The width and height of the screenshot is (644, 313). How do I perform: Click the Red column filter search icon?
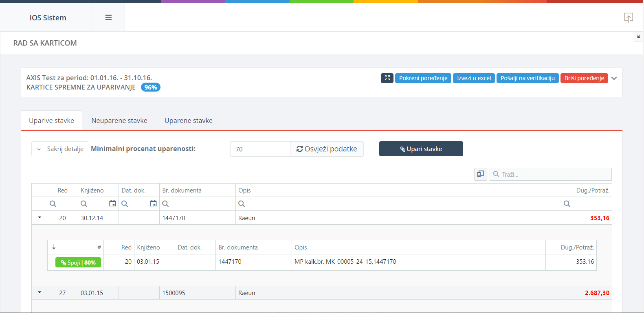point(53,204)
